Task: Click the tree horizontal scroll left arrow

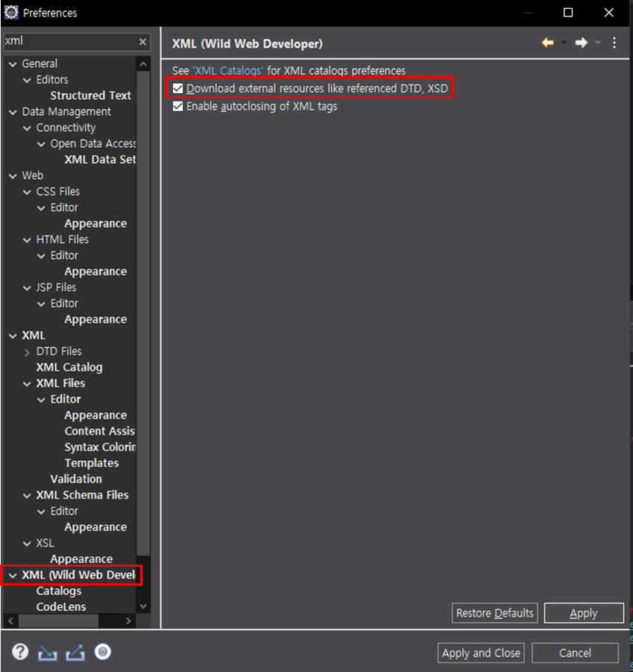Action: click(x=10, y=621)
